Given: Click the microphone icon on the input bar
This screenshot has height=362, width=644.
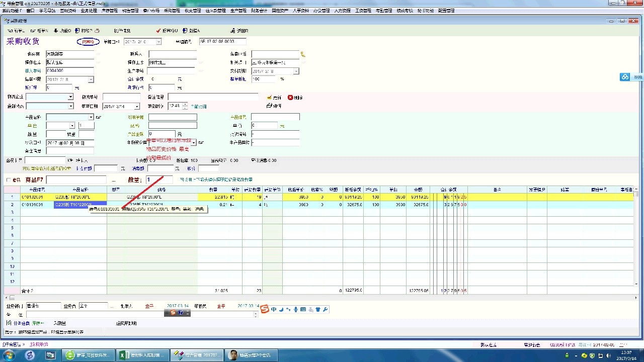Looking at the screenshot, I should [296, 309].
